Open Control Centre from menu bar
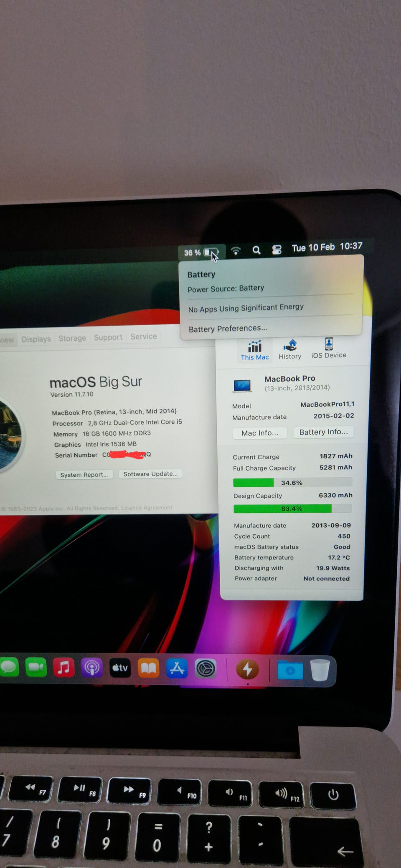Image resolution: width=401 pixels, height=868 pixels. tap(277, 250)
